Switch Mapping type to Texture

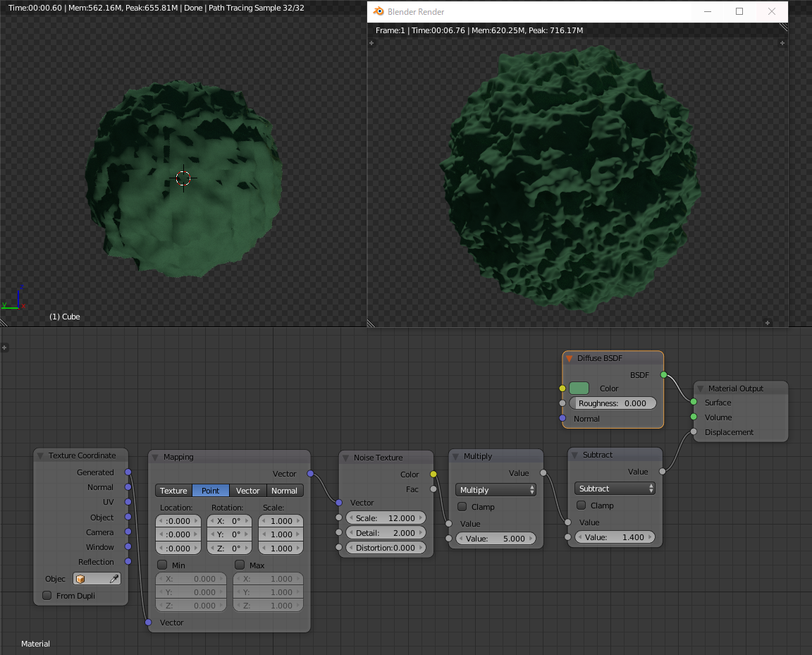(173, 491)
